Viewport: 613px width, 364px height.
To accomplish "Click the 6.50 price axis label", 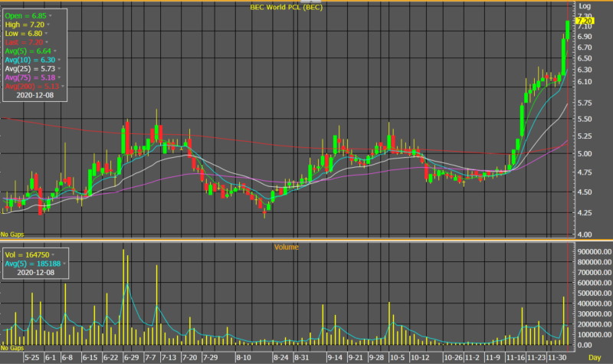I will pyautogui.click(x=585, y=58).
